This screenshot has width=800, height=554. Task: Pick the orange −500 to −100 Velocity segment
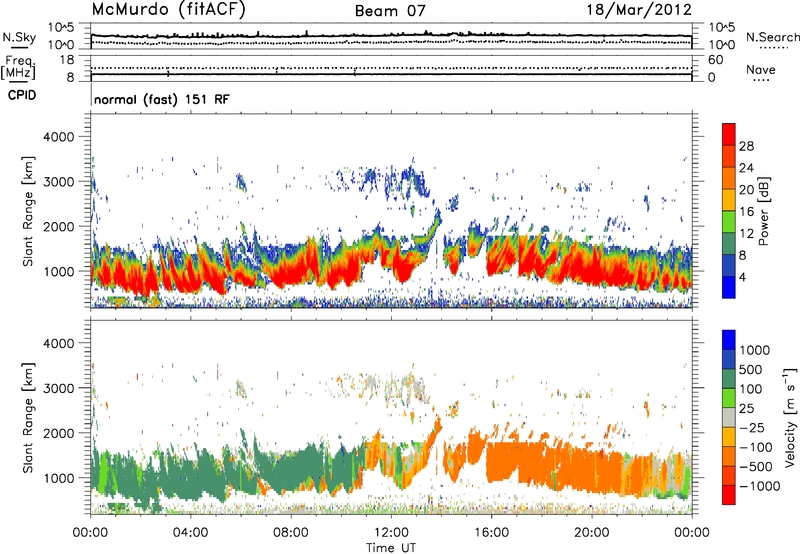click(x=729, y=456)
